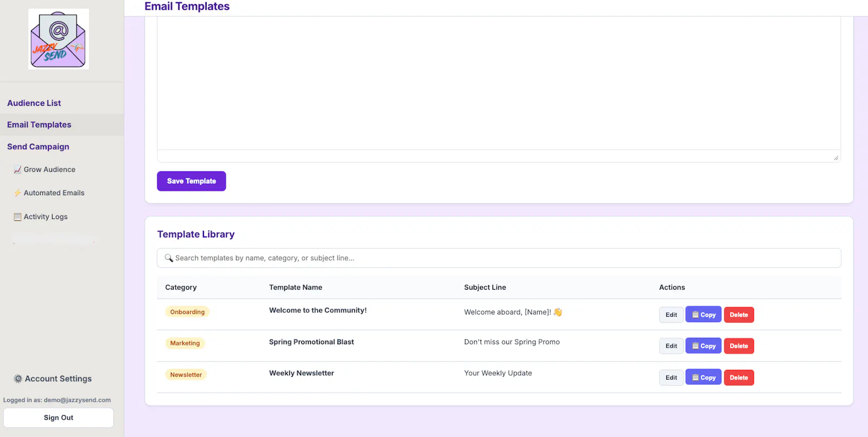
Task: Click the Marketing category tag
Action: click(185, 343)
